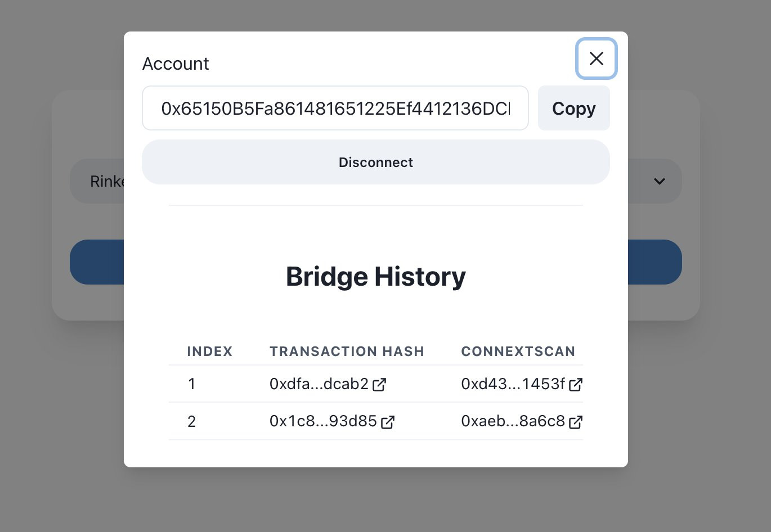This screenshot has width=771, height=532.
Task: Click the index number of row 2
Action: click(191, 421)
